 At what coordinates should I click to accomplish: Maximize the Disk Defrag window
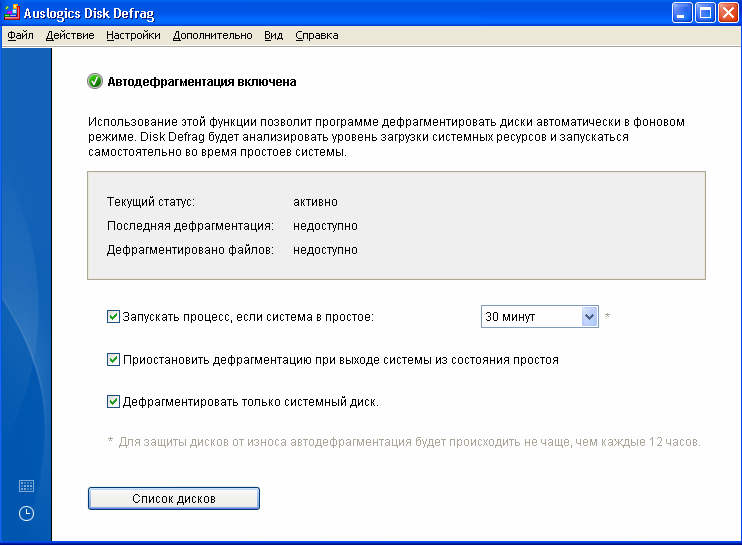click(x=704, y=14)
